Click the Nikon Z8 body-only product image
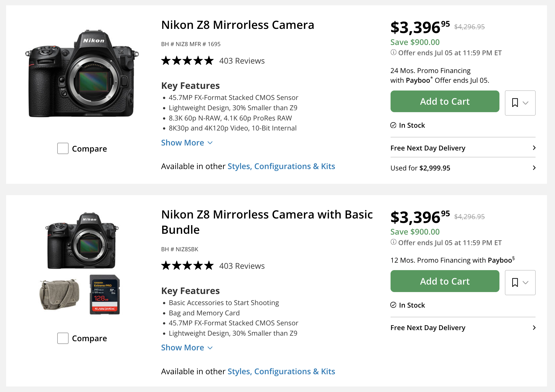This screenshot has width=555, height=392. click(82, 74)
